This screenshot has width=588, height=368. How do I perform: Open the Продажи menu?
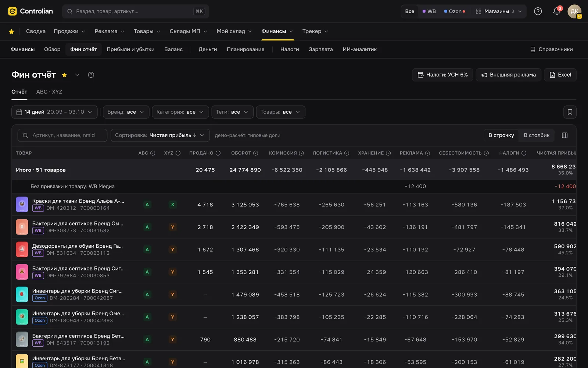click(x=69, y=32)
